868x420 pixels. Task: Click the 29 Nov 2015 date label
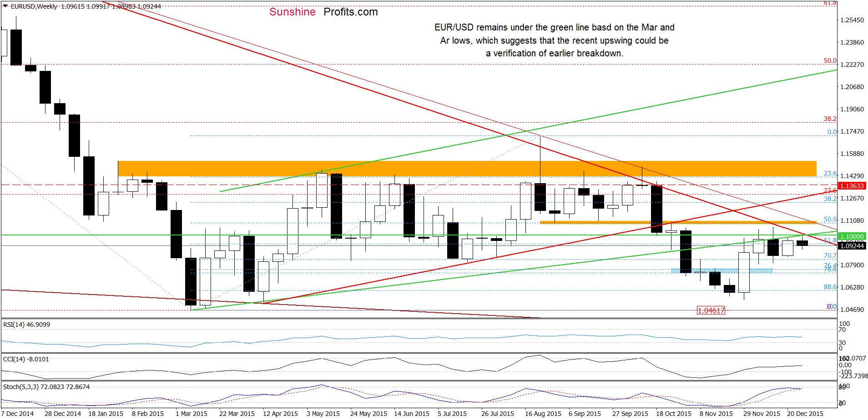pos(762,414)
